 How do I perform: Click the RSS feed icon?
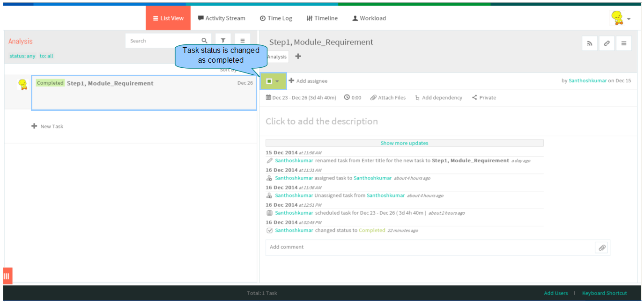pyautogui.click(x=590, y=43)
